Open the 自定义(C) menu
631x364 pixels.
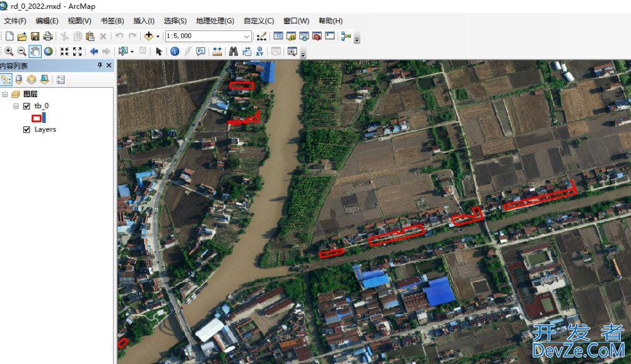pyautogui.click(x=259, y=21)
